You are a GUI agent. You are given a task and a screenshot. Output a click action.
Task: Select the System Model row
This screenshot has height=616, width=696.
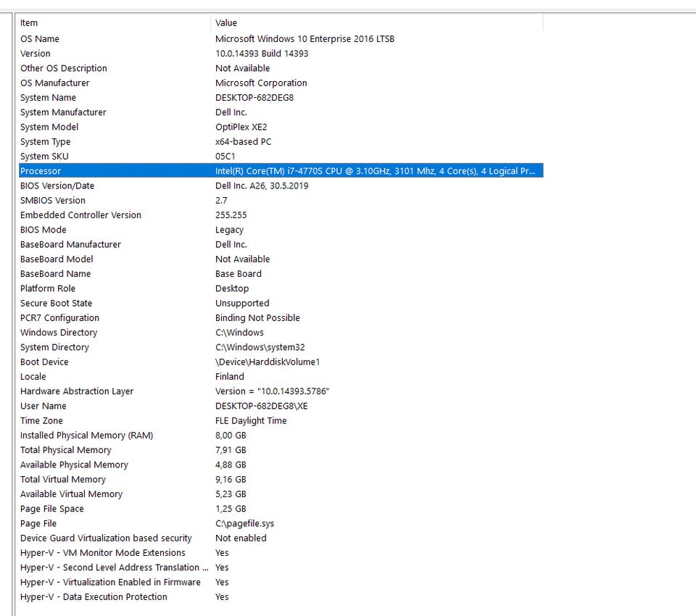281,127
